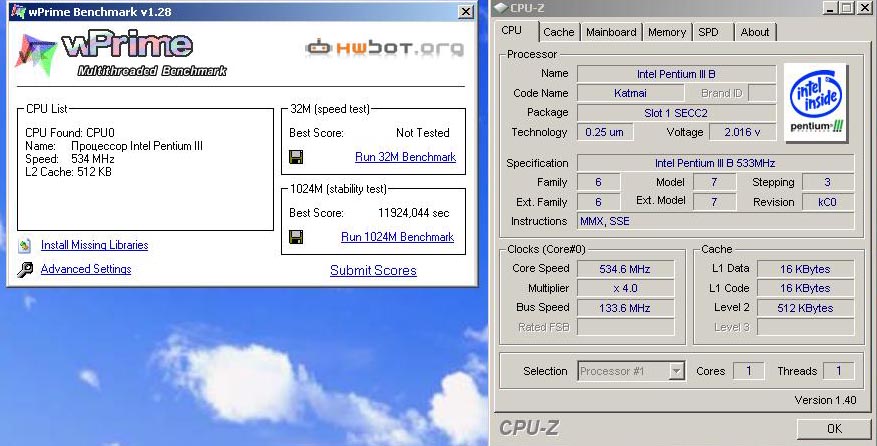
Task: Open the Mainboard tab
Action: [x=611, y=32]
